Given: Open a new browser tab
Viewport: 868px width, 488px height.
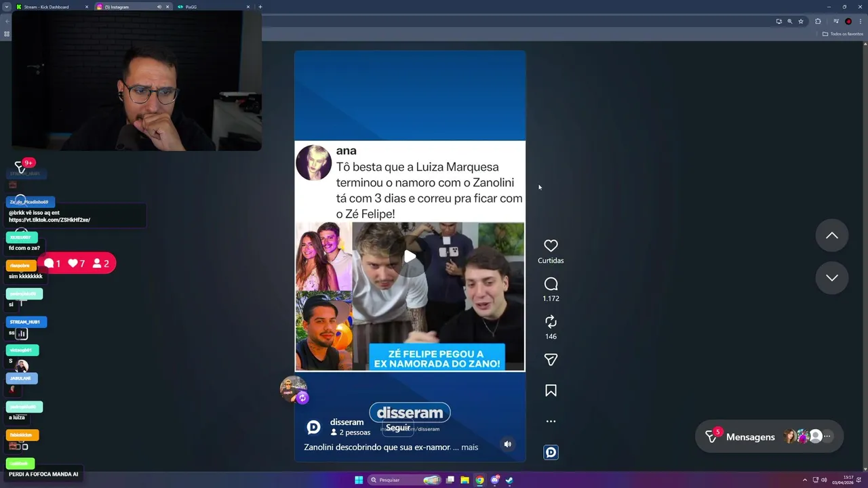Looking at the screenshot, I should click(x=260, y=7).
